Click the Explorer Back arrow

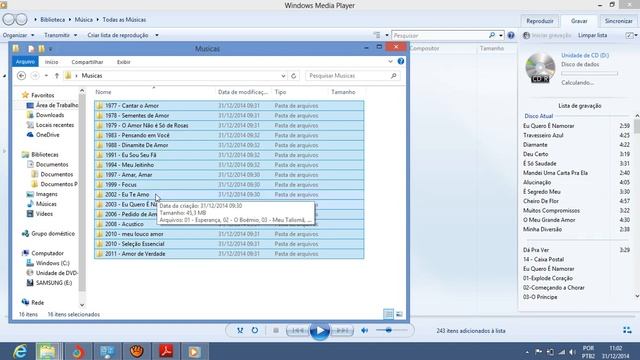pyautogui.click(x=22, y=76)
